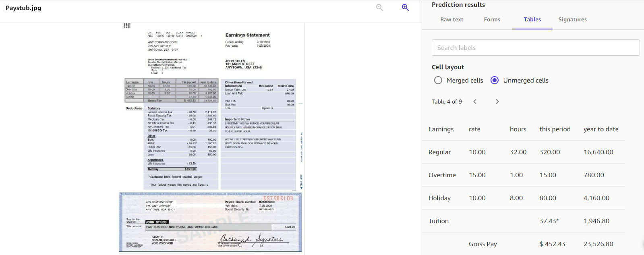Click the 'Table 4 of 9' label
This screenshot has width=644, height=255.
click(x=447, y=102)
